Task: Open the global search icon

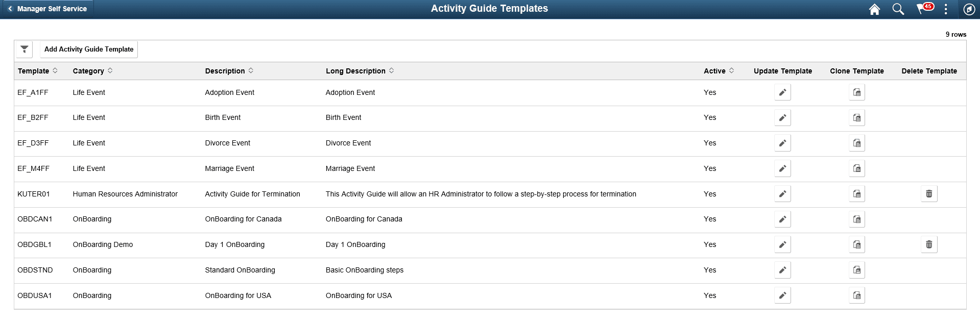Action: point(898,9)
